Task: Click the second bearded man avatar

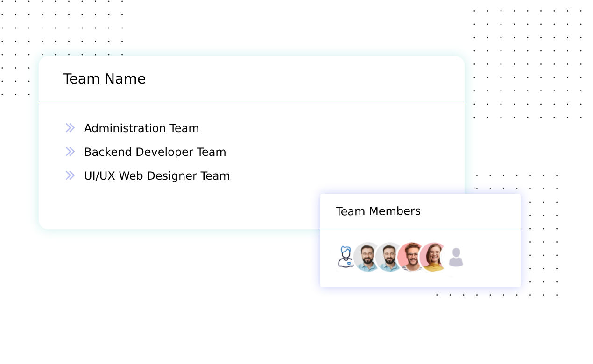Action: [388, 257]
